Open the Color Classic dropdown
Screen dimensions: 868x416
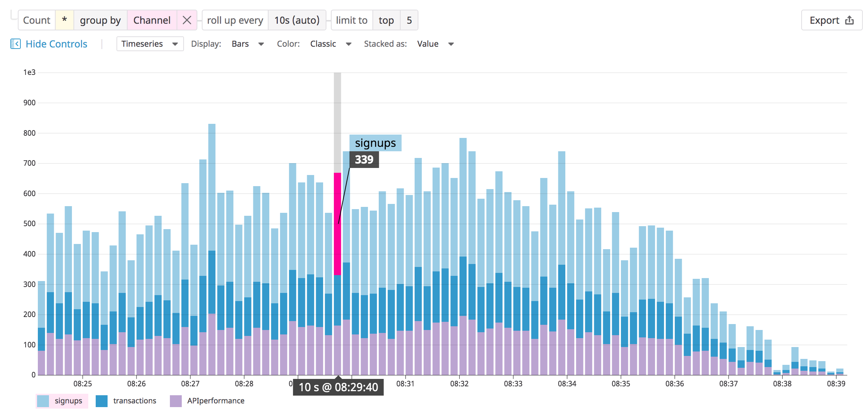[331, 43]
